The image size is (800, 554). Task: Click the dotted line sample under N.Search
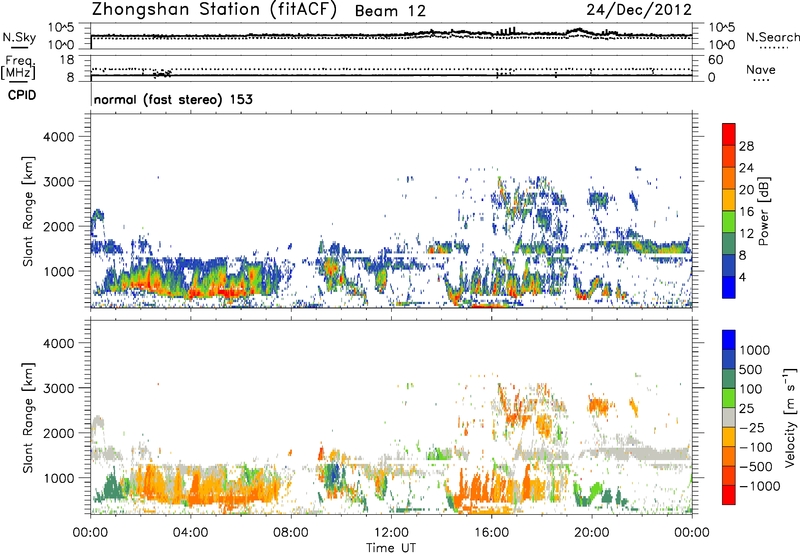click(x=773, y=47)
